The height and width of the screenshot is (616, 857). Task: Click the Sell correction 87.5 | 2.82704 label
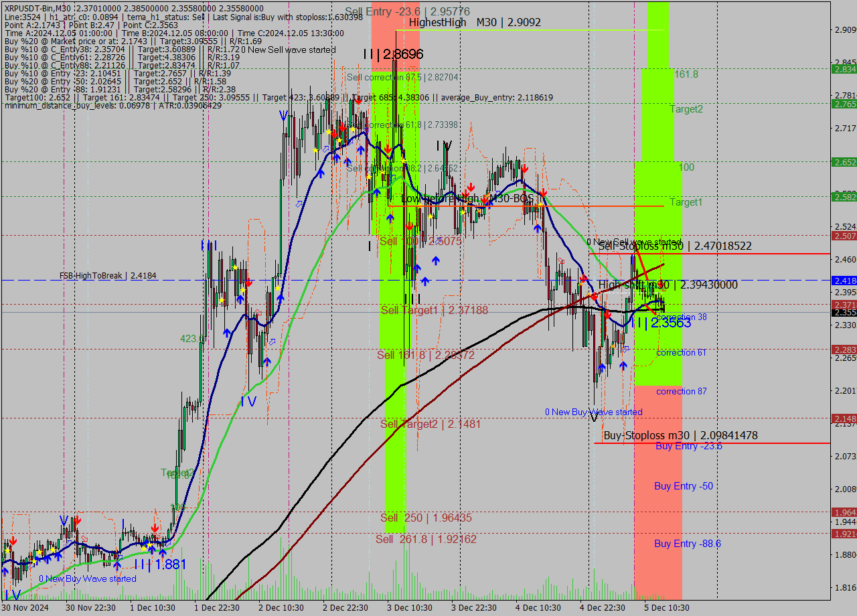pyautogui.click(x=402, y=77)
